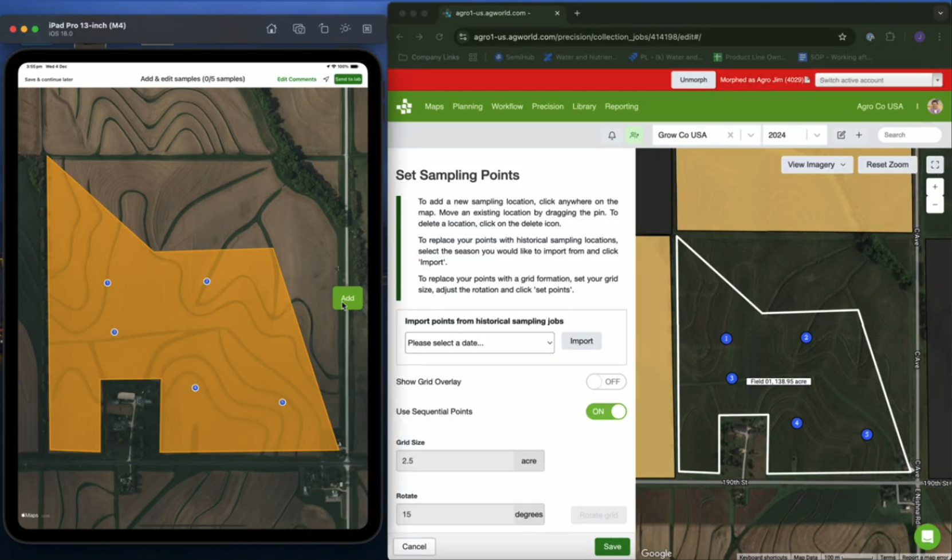Click the edit pencil icon beside season
This screenshot has height=560, width=952.
(841, 135)
